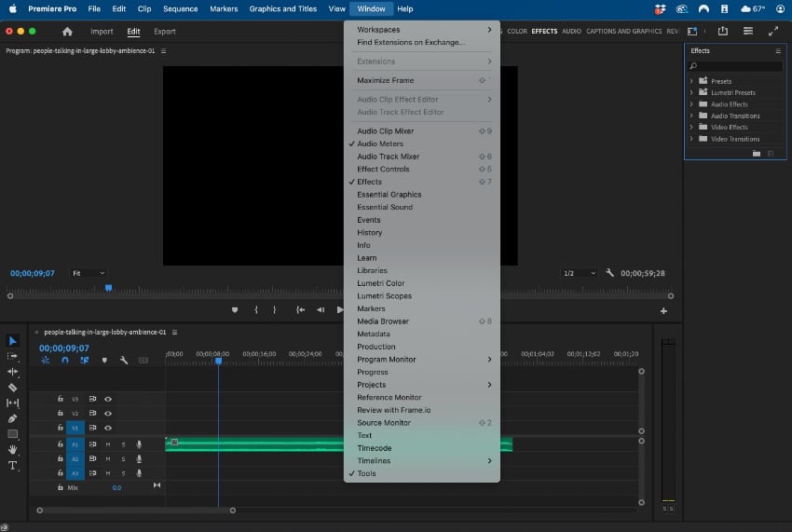Click the timeline playhead marker
This screenshot has width=792, height=532.
(218, 361)
